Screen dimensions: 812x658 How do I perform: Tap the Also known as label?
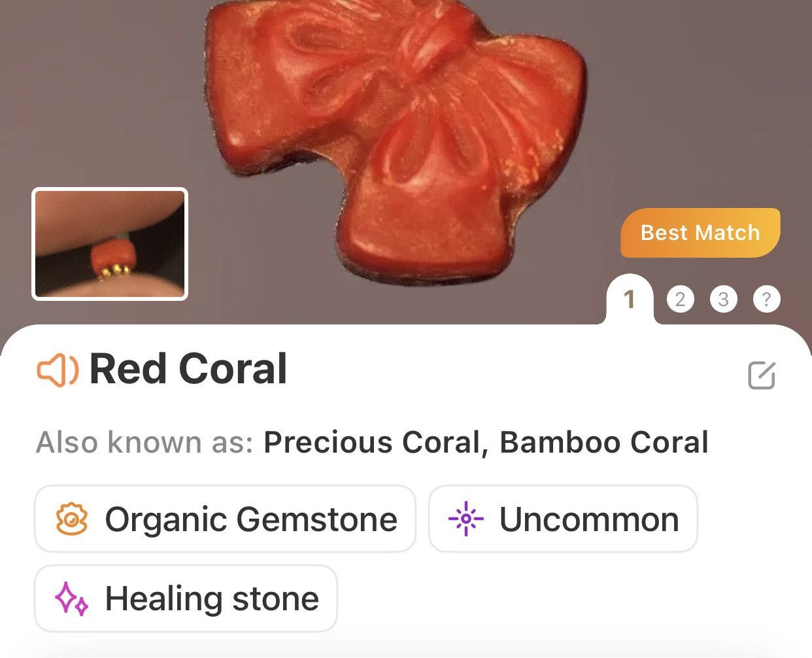144,443
